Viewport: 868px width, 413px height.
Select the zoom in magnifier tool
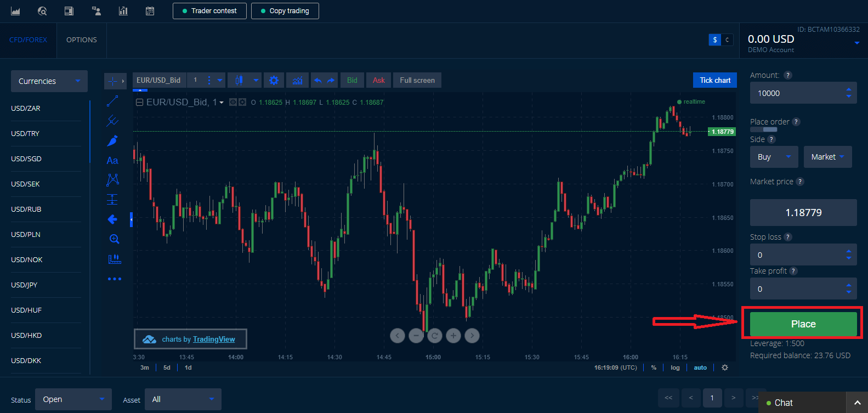click(x=114, y=239)
